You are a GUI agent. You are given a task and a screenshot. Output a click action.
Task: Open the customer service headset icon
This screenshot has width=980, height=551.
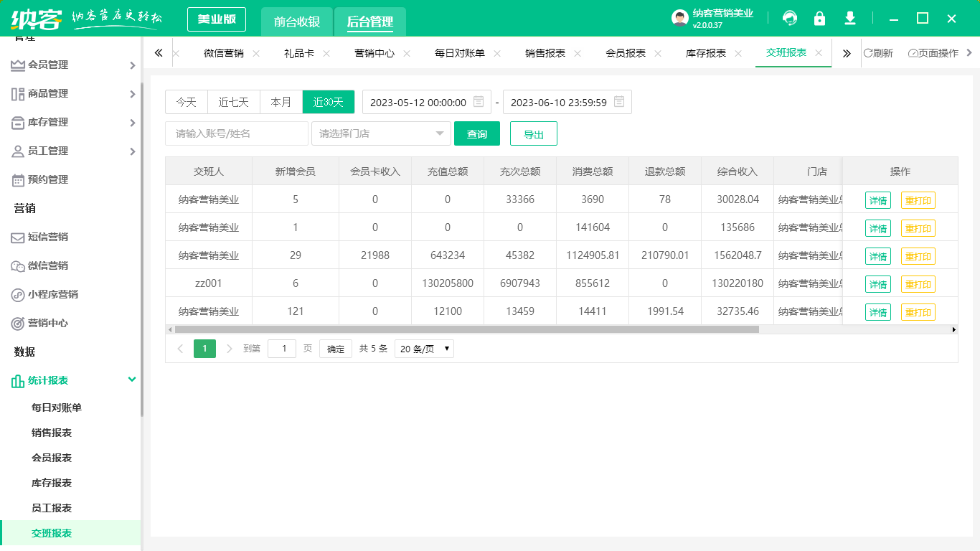(x=789, y=19)
